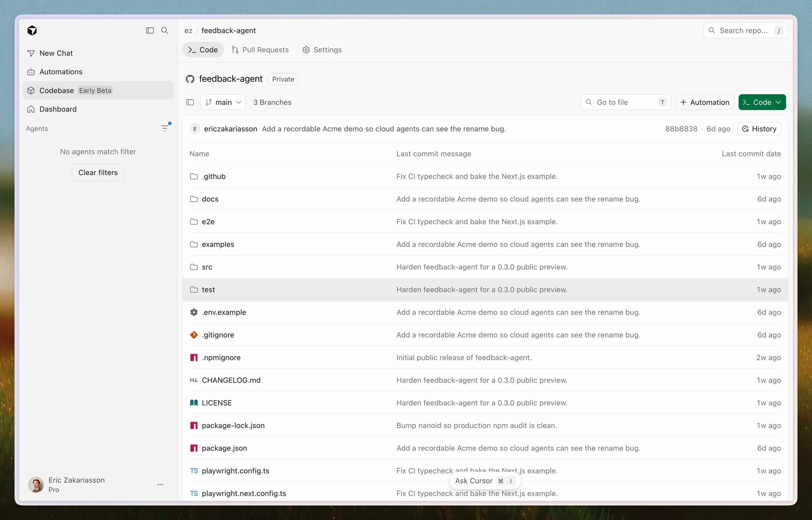Open the e2e folder

[x=208, y=222]
